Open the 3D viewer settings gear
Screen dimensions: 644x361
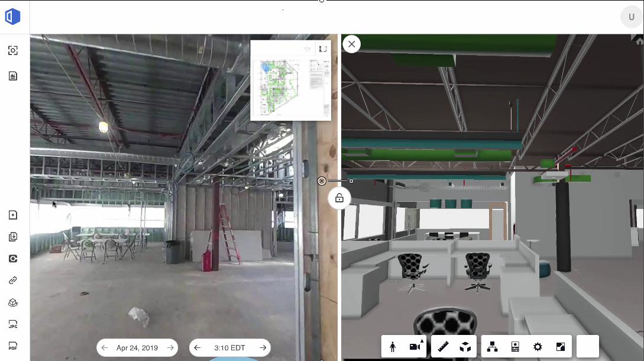pos(538,347)
